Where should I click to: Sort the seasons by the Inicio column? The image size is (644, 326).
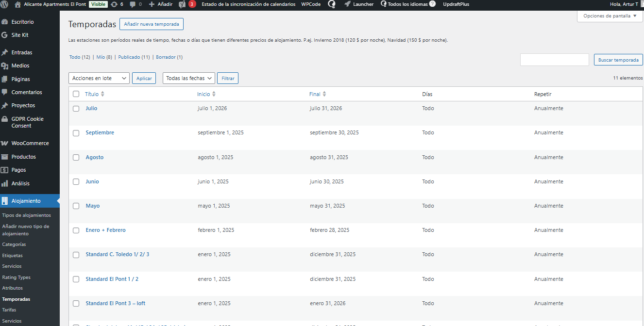click(203, 94)
